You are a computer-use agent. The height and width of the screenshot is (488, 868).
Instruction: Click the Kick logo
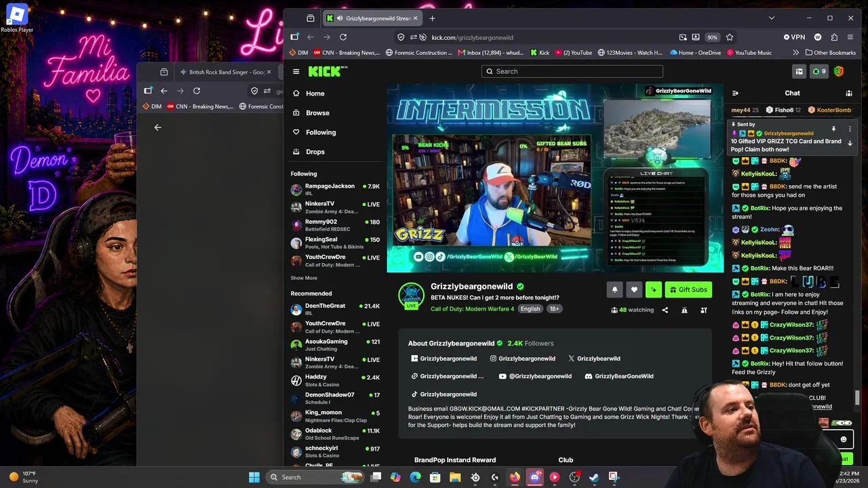click(x=328, y=71)
